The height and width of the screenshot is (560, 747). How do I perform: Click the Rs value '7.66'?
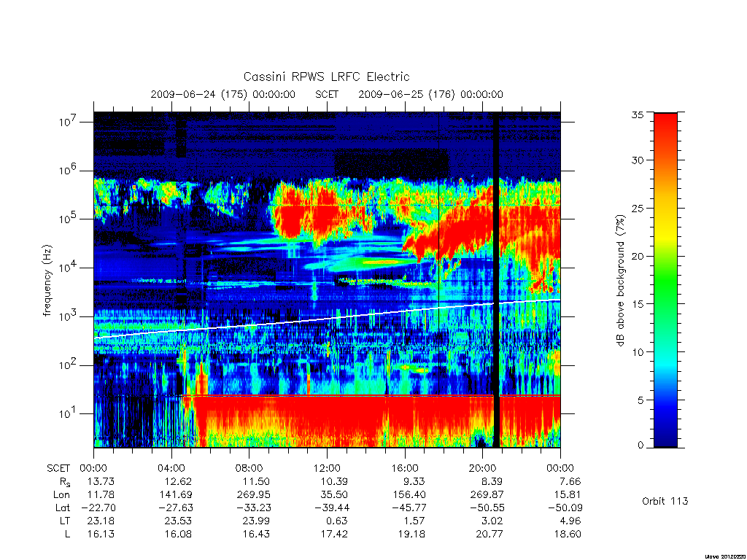tap(570, 481)
